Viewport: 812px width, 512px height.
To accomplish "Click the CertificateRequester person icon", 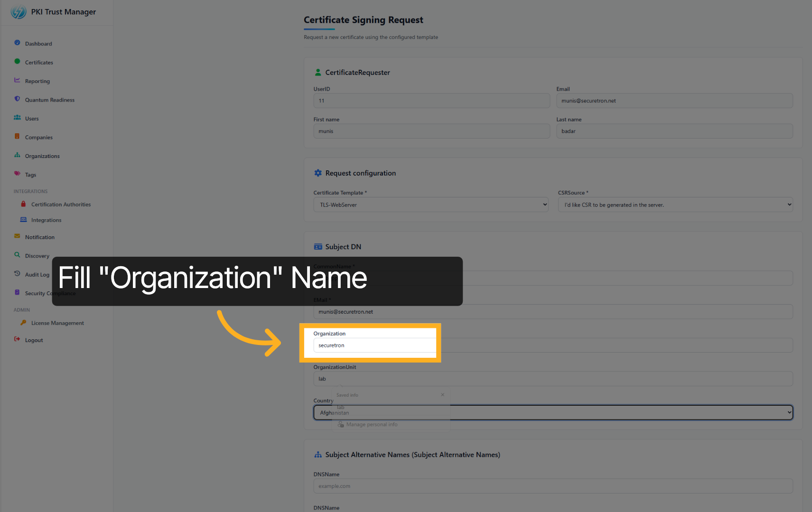I will click(x=317, y=72).
